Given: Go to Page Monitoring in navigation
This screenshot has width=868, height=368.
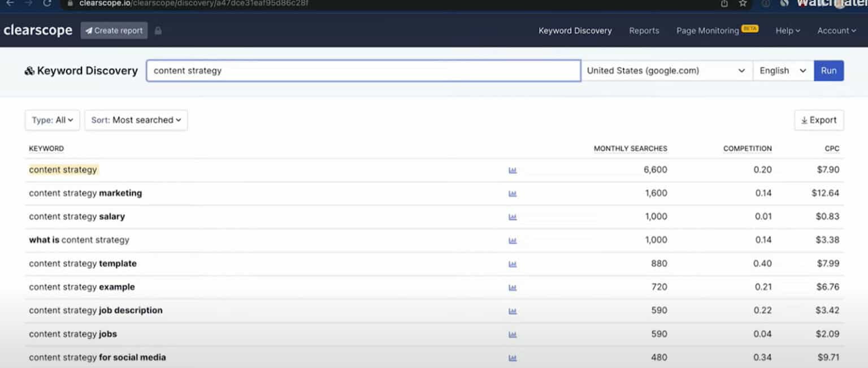Looking at the screenshot, I should tap(708, 31).
